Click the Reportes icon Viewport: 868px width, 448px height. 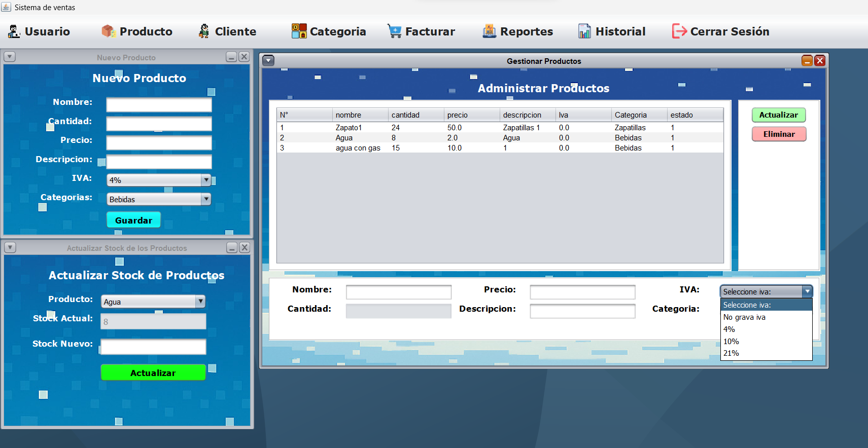[x=490, y=31]
